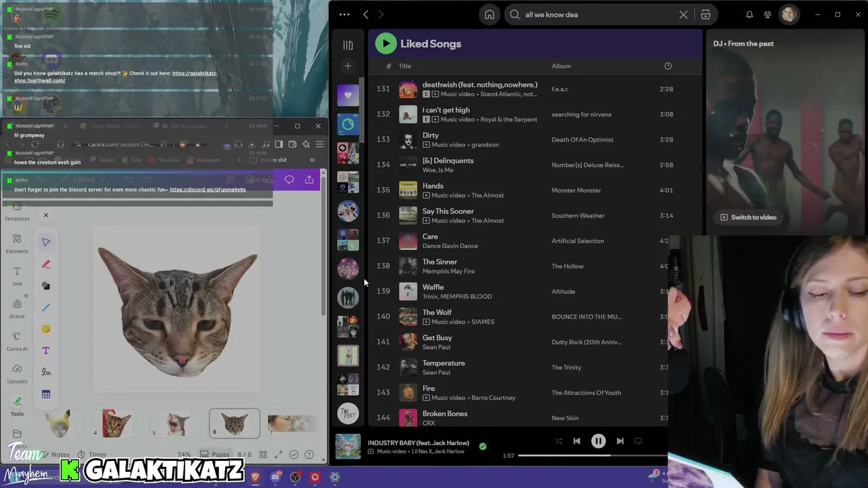Clear the Spotify search text
The height and width of the screenshot is (488, 868).
click(684, 14)
